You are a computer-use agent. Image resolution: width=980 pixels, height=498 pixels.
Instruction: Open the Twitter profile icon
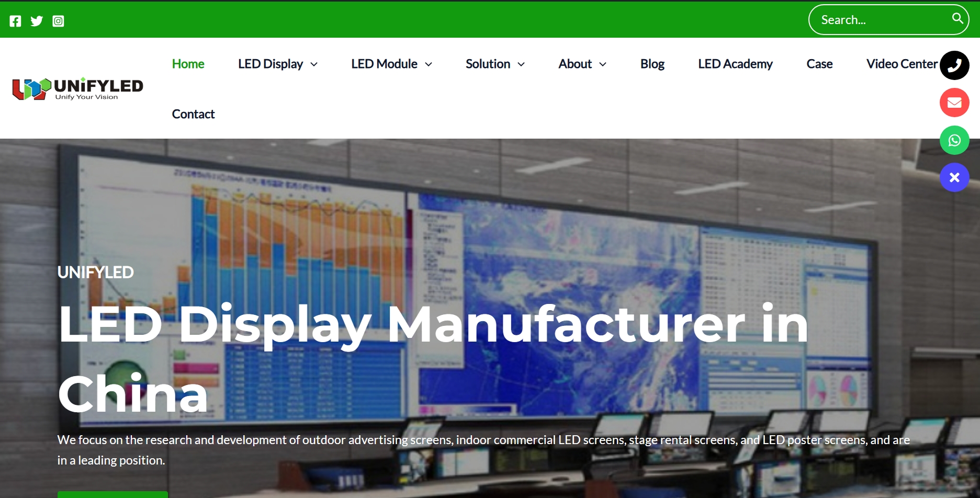37,21
